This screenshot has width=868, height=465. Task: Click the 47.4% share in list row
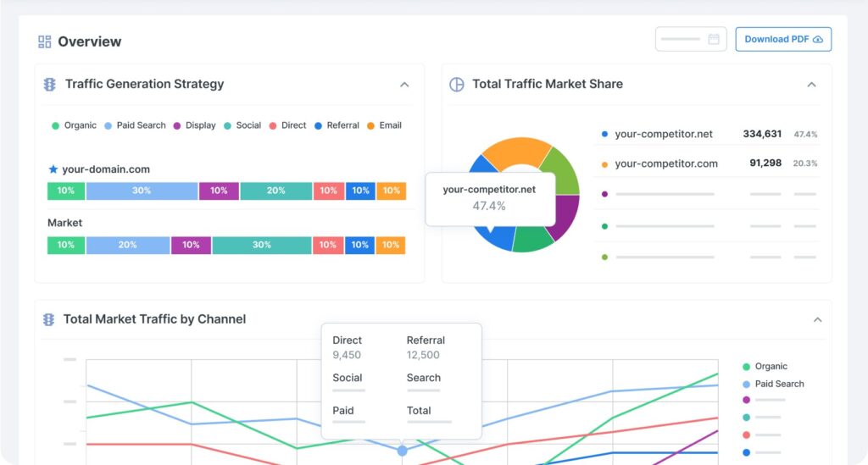pos(805,135)
